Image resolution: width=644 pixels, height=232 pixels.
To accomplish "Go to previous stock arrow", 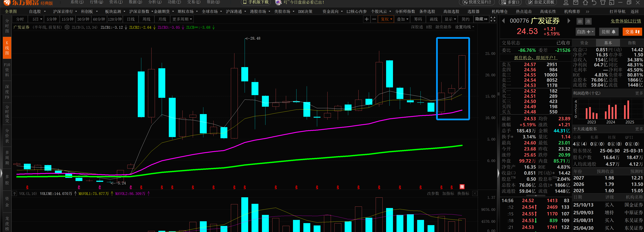I will coord(504,21).
